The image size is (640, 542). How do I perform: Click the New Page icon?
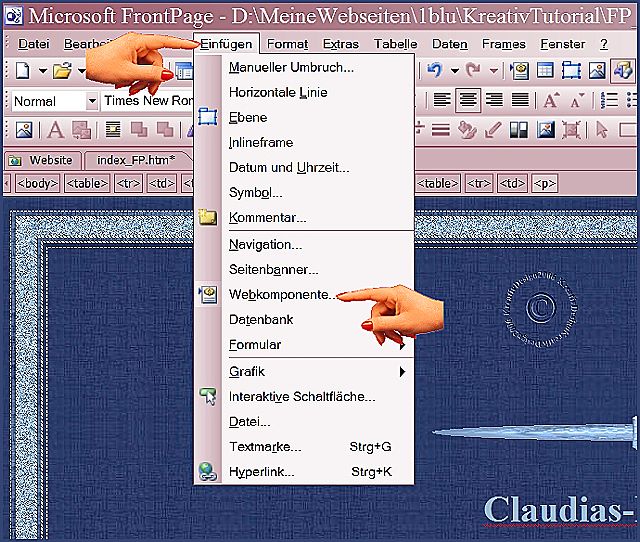[x=23, y=71]
